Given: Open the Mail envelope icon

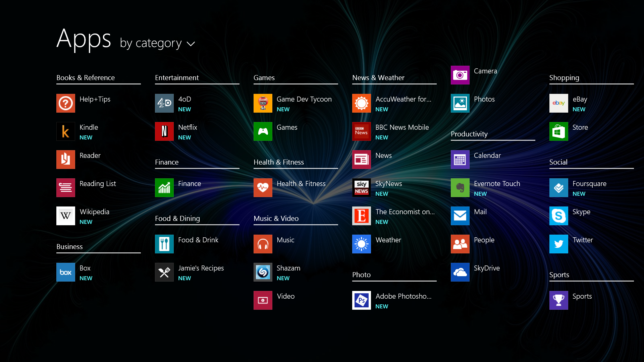Looking at the screenshot, I should coord(460,216).
